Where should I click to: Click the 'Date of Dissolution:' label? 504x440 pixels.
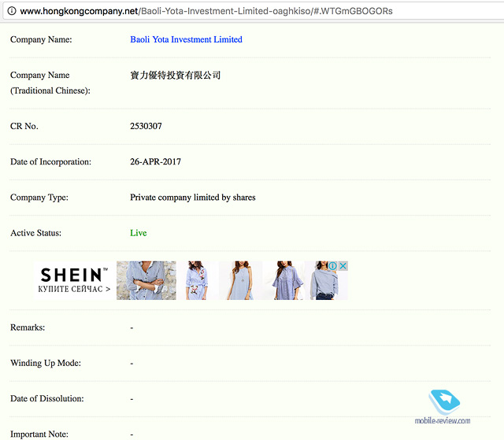coord(47,398)
